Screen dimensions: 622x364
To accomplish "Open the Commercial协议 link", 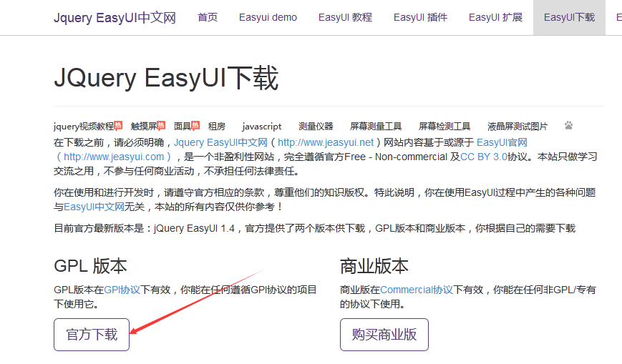I will pyautogui.click(x=417, y=290).
